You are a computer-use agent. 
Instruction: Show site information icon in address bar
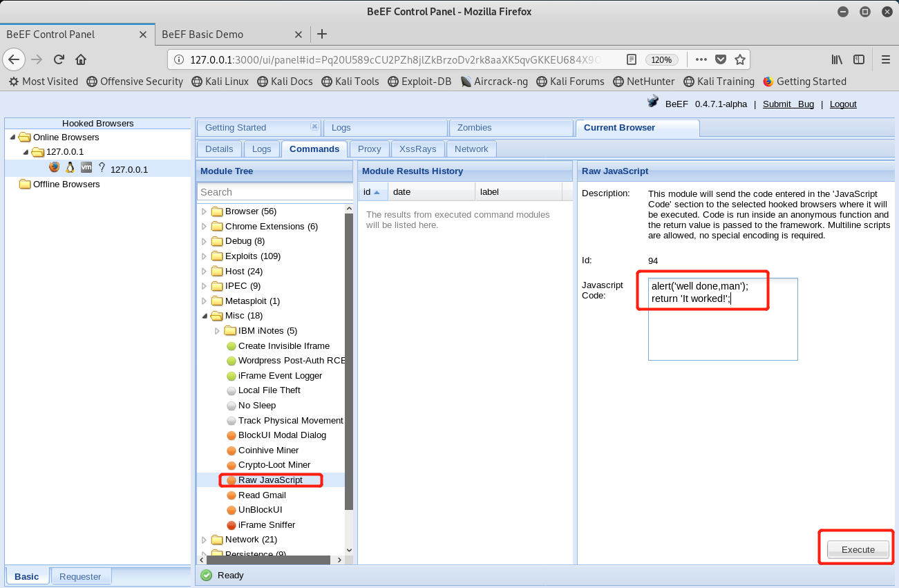pyautogui.click(x=180, y=59)
